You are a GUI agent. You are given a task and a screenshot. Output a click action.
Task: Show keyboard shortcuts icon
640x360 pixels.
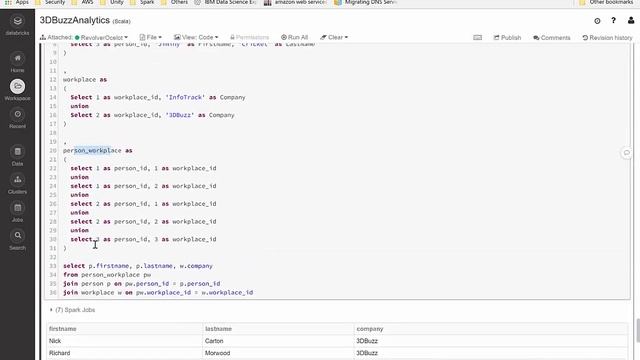tap(478, 37)
